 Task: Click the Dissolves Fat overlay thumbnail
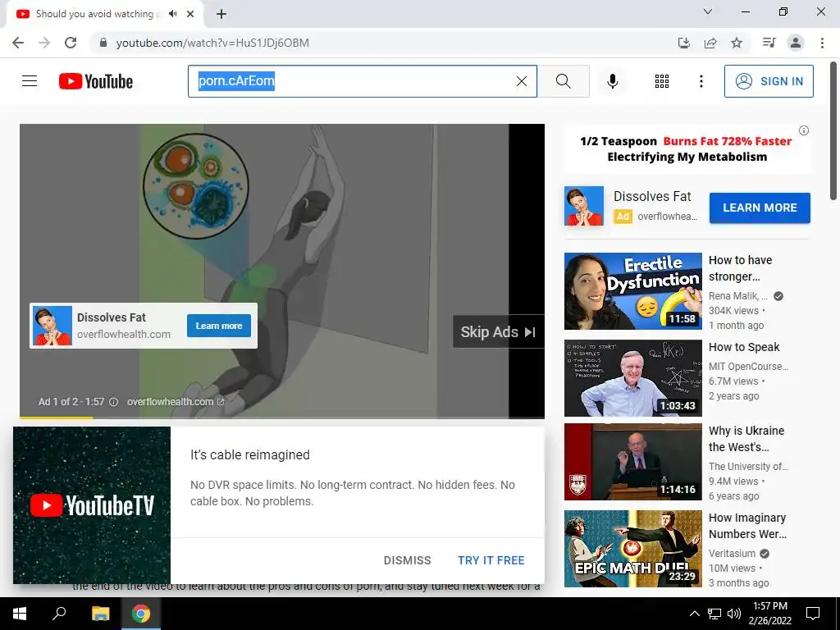(52, 326)
